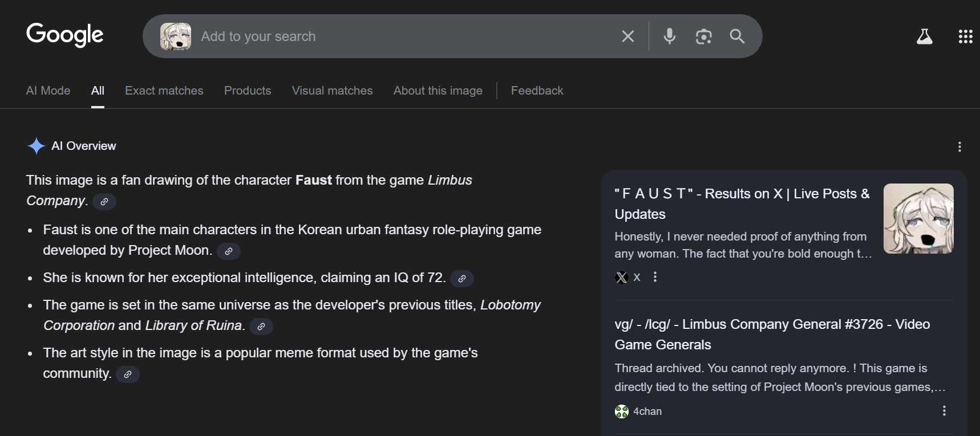Image resolution: width=980 pixels, height=436 pixels.
Task: Open more options for the 4chan result
Action: point(944,411)
